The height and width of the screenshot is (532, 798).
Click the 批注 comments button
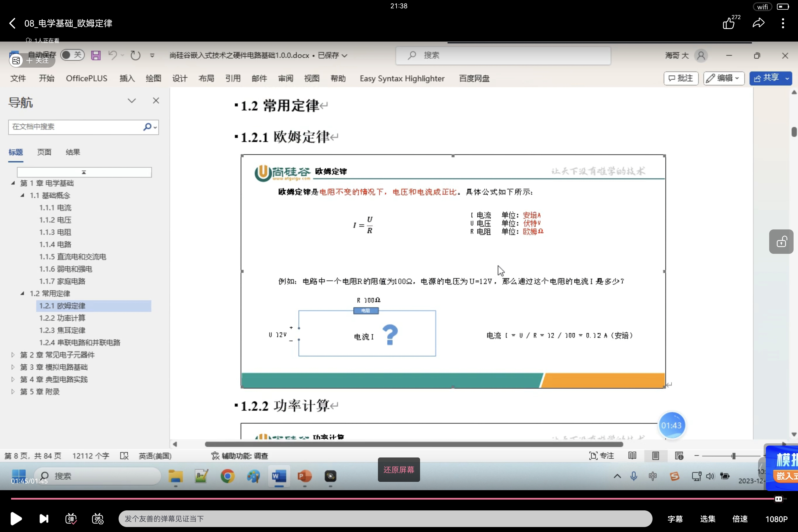pos(681,78)
